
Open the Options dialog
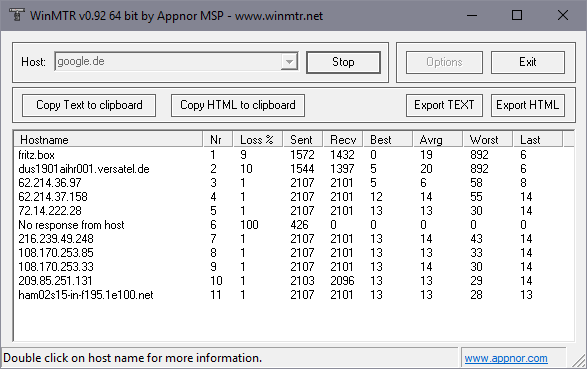pos(444,62)
